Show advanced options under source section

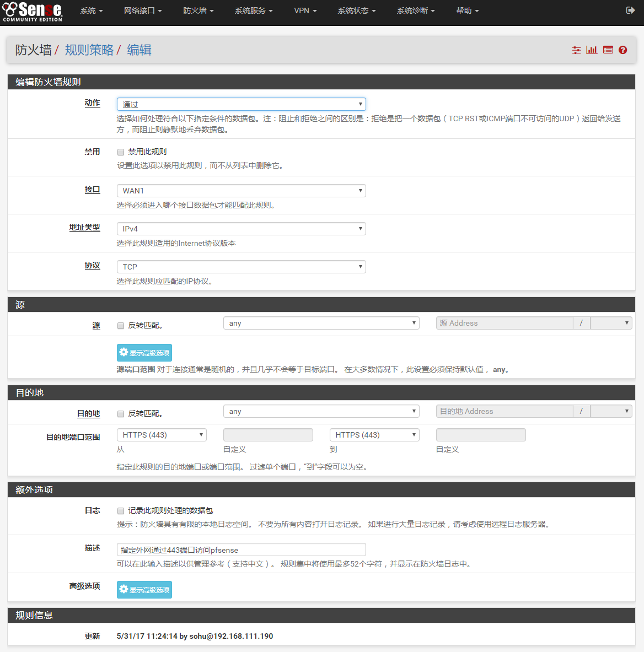pyautogui.click(x=144, y=353)
